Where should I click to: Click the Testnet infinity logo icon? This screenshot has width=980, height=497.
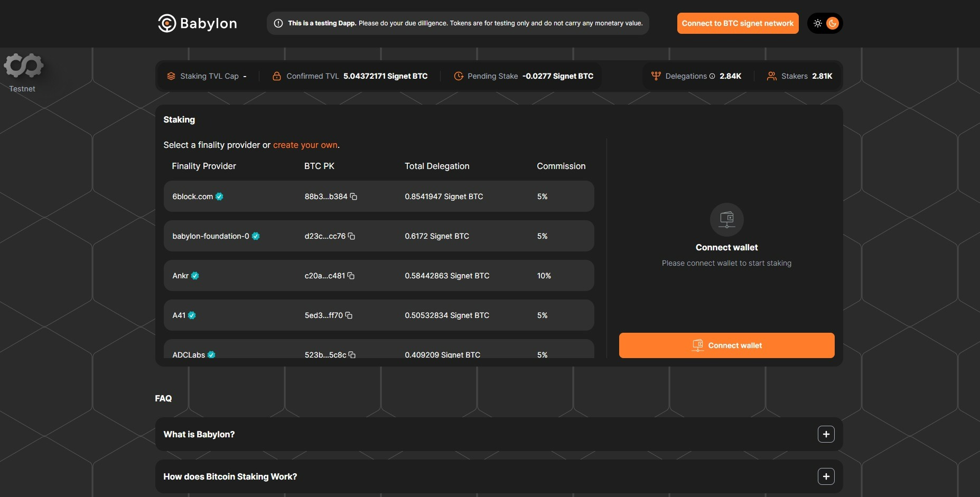[x=23, y=65]
